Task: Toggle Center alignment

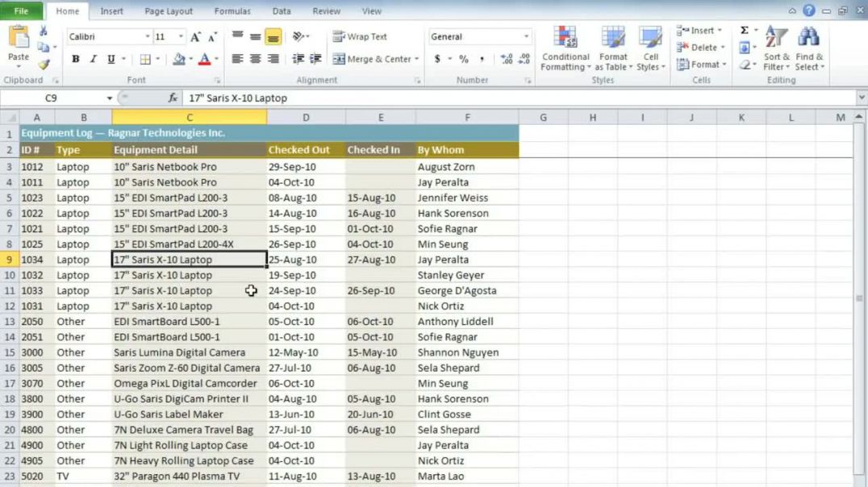Action: pos(255,59)
